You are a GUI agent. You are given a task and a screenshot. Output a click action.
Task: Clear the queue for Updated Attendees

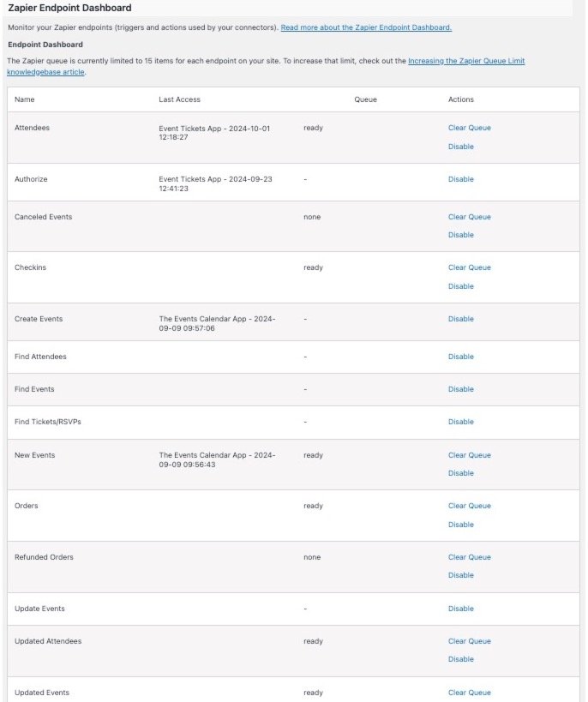468,641
